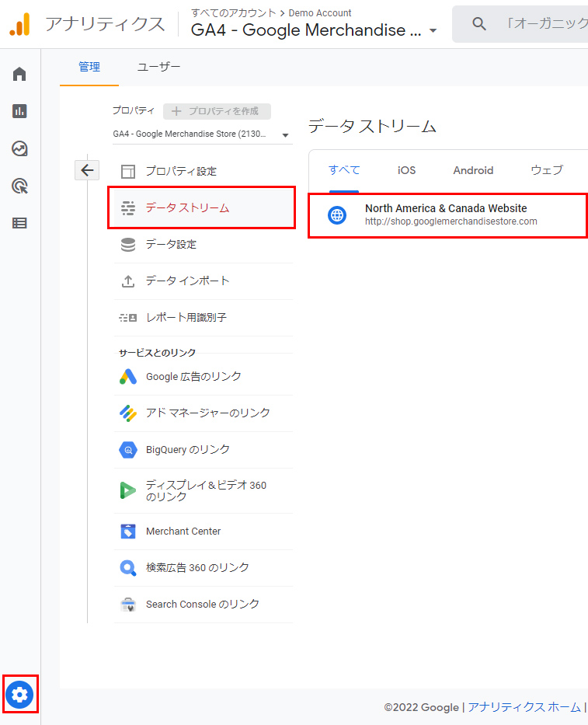The width and height of the screenshot is (588, 725).
Task: Click the アナリティクス ホーム footer link
Action: coord(524,707)
